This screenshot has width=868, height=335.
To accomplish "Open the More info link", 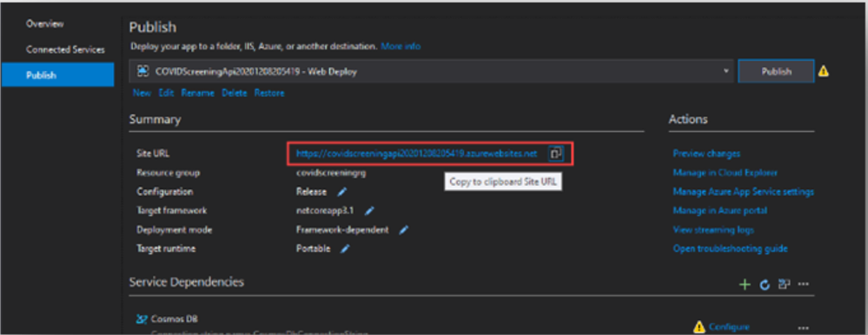I will (x=401, y=46).
